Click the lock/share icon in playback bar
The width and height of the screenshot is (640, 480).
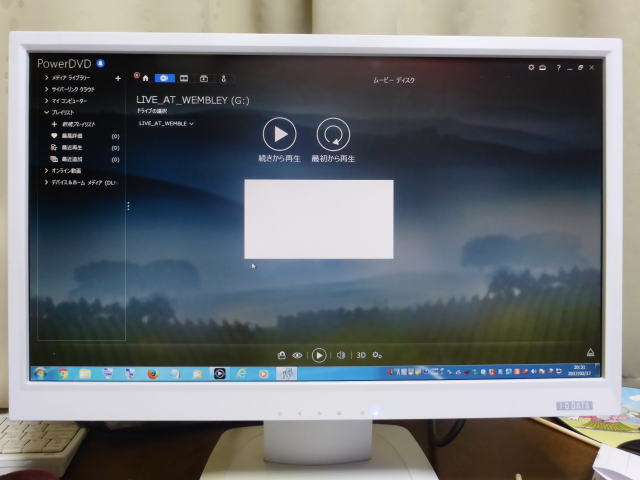tap(281, 355)
